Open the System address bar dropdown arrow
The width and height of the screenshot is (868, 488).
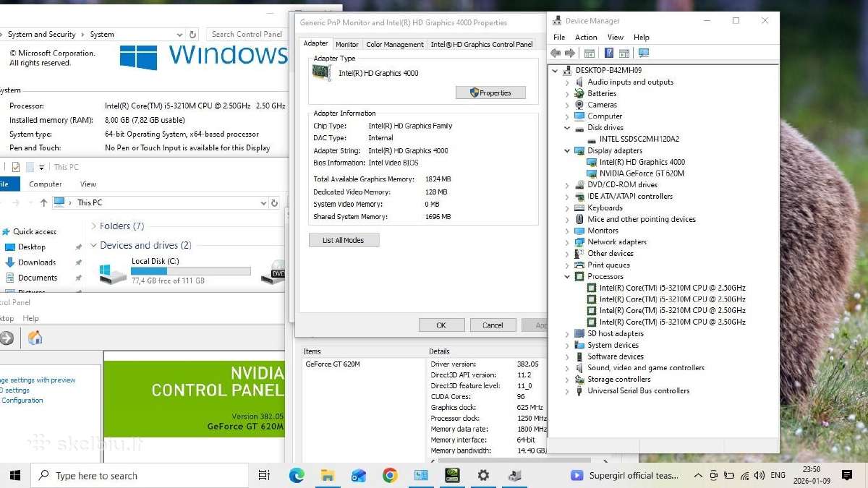(x=179, y=34)
